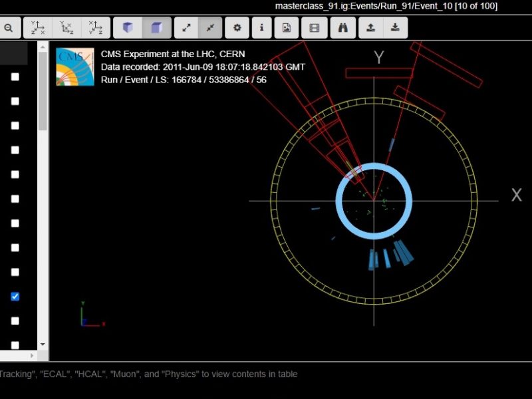Click the scroll down arrow of the left panel
Viewport: 532px width, 399px height.
(43, 344)
